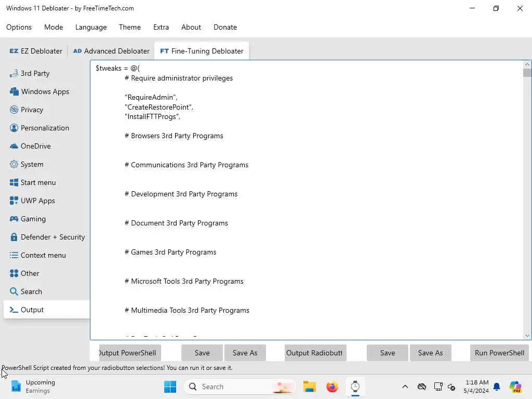
Task: Click Save As next to Output PowerShell
Action: pyautogui.click(x=245, y=353)
